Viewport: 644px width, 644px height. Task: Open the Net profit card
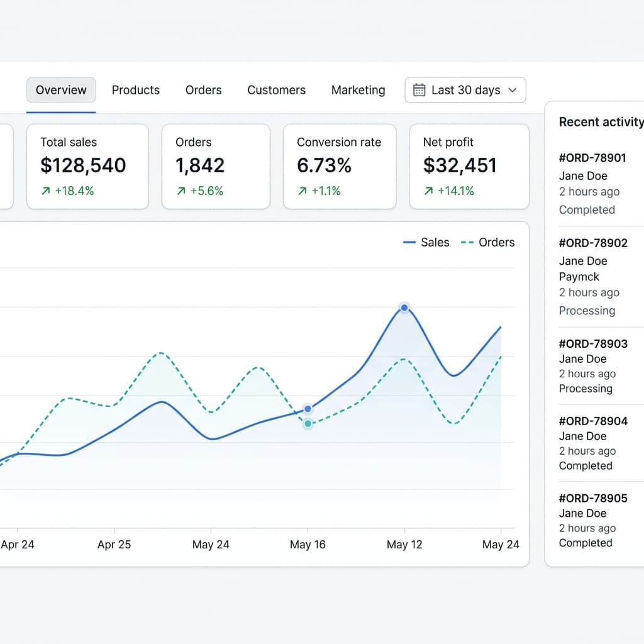[x=469, y=167]
